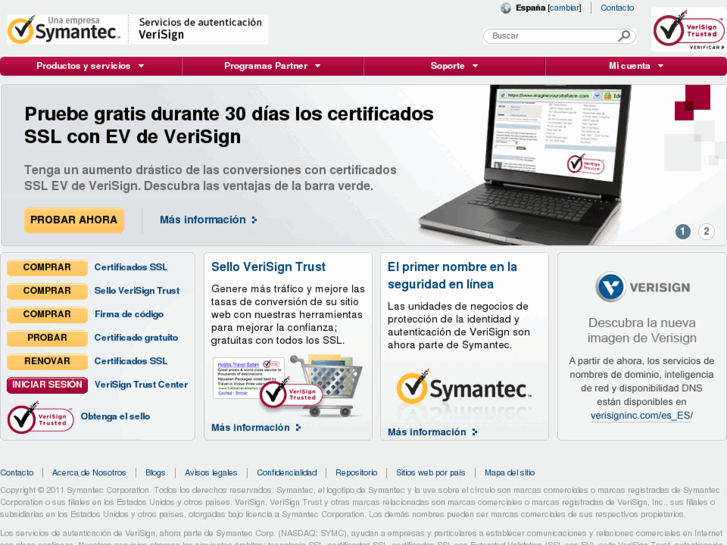The height and width of the screenshot is (545, 727).
Task: Click COMPRAR button for Certificados SSL
Action: click(x=47, y=268)
